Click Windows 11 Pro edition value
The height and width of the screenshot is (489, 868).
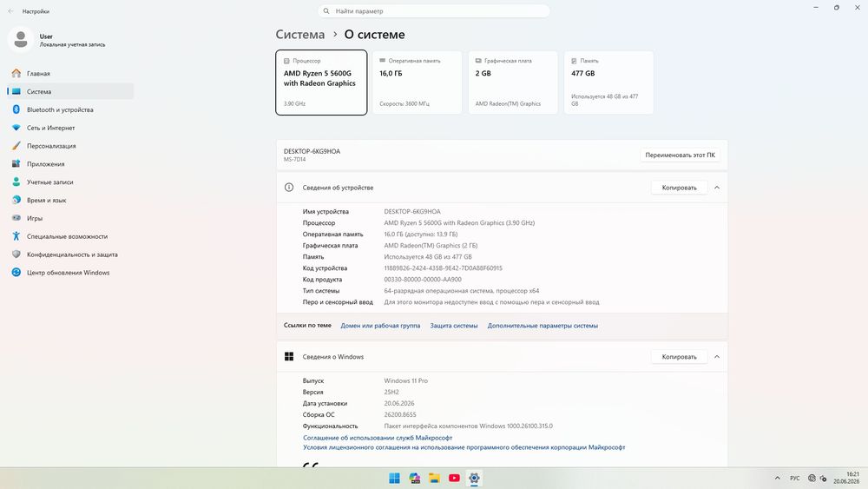(x=405, y=380)
